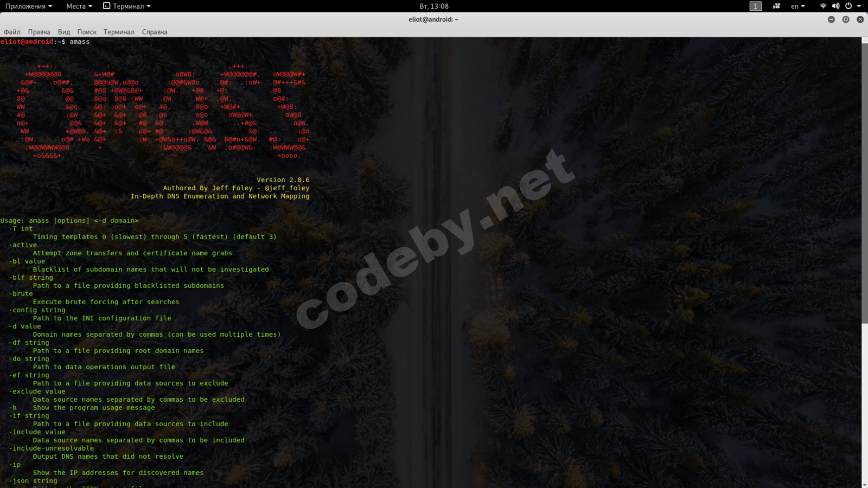Click the power icon in the top panel

pyautogui.click(x=848, y=6)
